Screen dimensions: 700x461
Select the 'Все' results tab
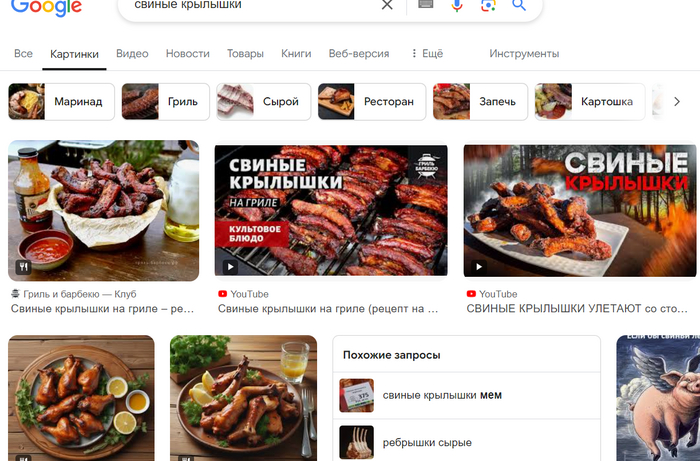pos(23,54)
